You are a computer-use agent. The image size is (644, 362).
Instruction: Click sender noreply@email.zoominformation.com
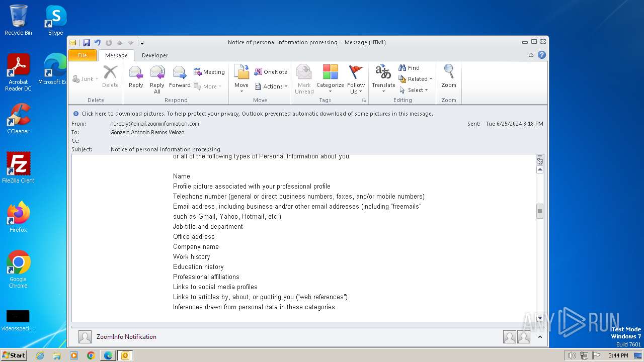coord(154,124)
